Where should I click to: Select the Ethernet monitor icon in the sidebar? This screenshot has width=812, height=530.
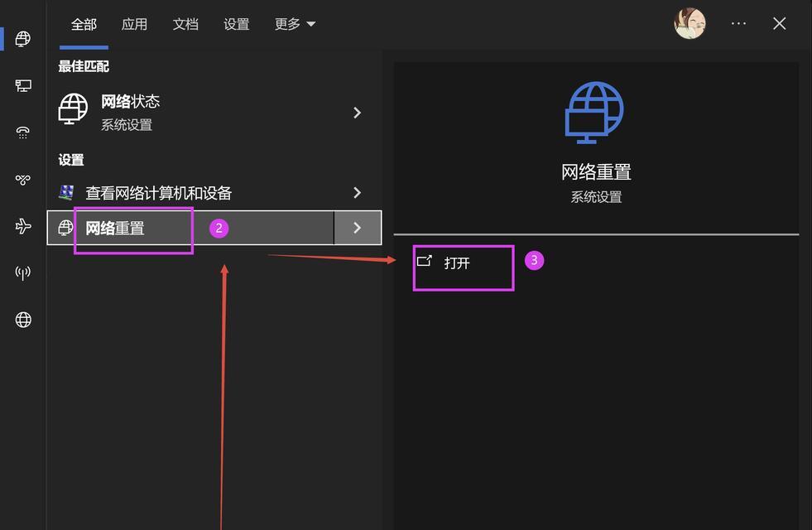tap(23, 85)
